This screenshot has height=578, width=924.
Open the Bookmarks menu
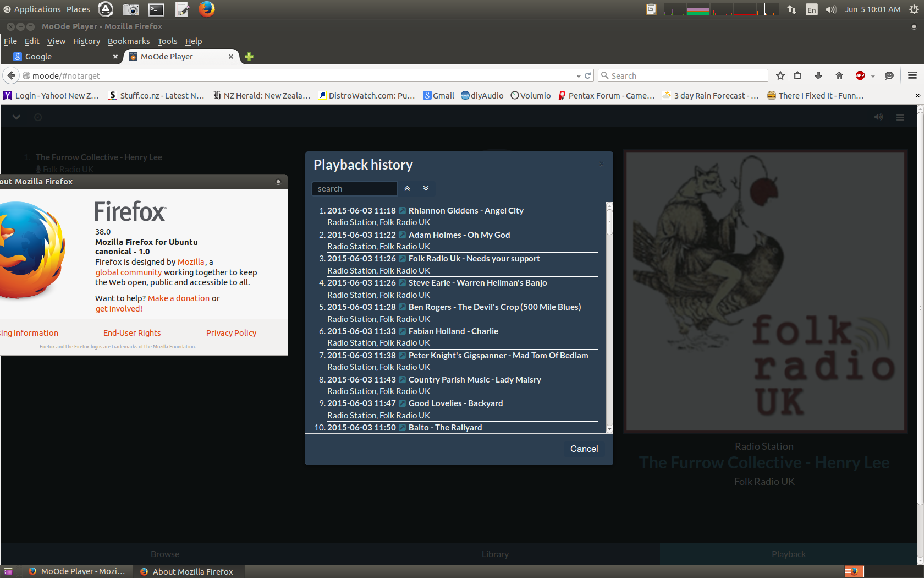[129, 41]
